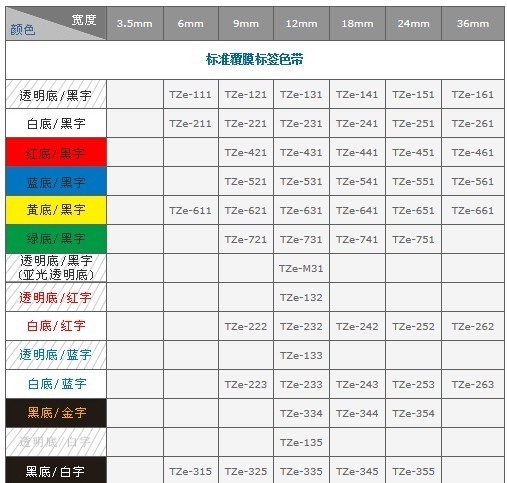The width and height of the screenshot is (507, 483).
Task: Select the 透明底/红字 row label
Action: (56, 297)
